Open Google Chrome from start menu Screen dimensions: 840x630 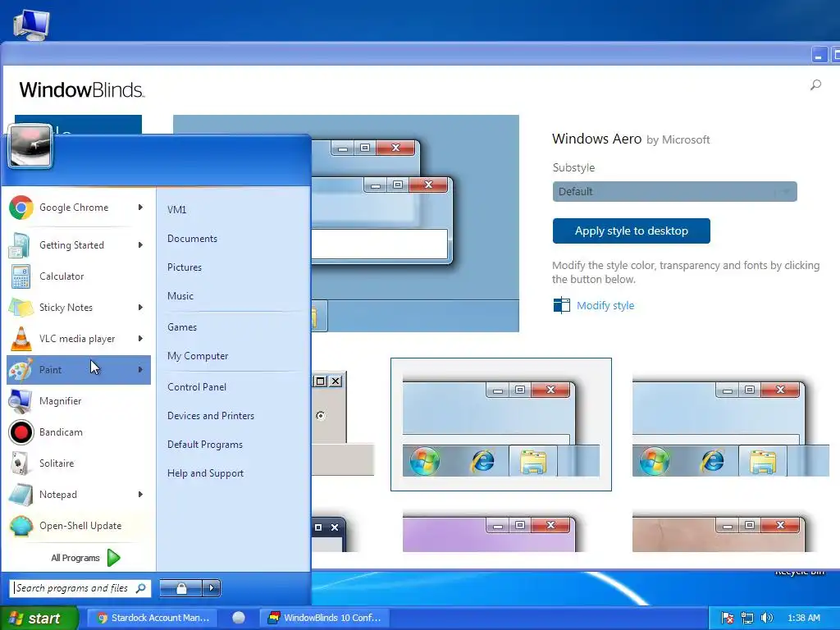(x=78, y=208)
